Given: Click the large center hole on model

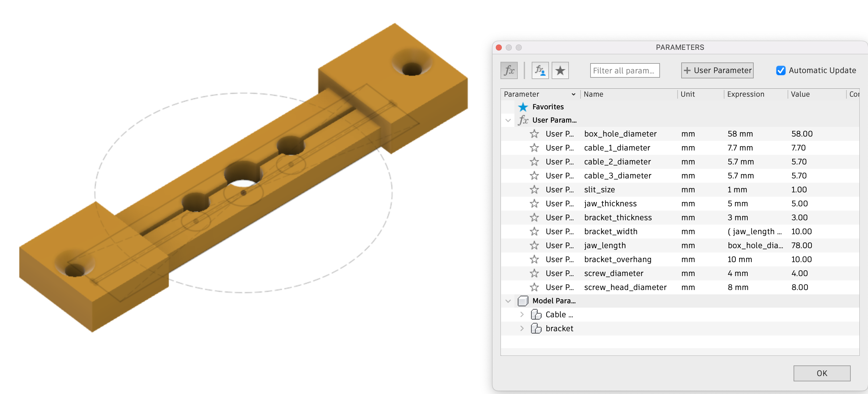Looking at the screenshot, I should coord(243,174).
